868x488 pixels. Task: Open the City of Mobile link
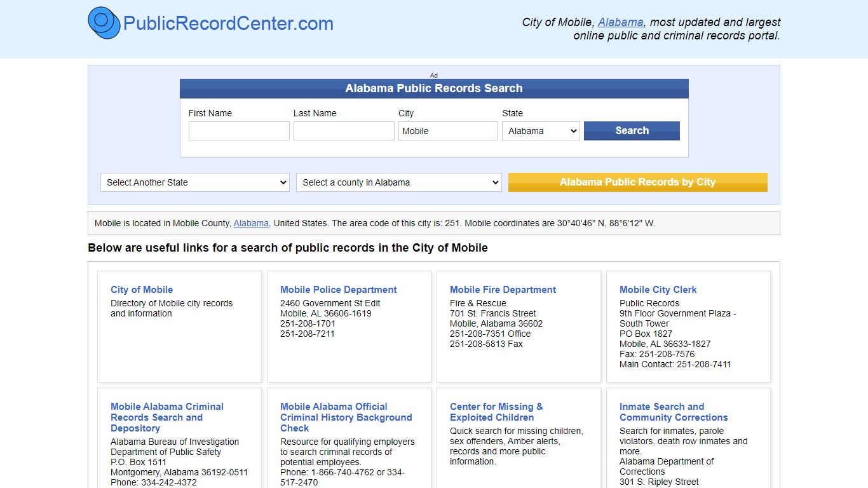pyautogui.click(x=142, y=290)
